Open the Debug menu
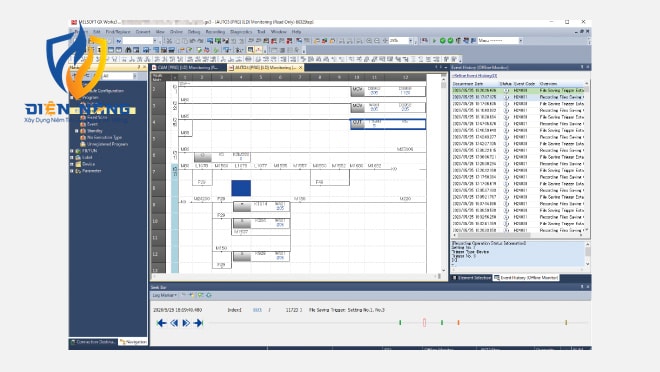Viewport: 660px width, 372px height. (x=194, y=32)
